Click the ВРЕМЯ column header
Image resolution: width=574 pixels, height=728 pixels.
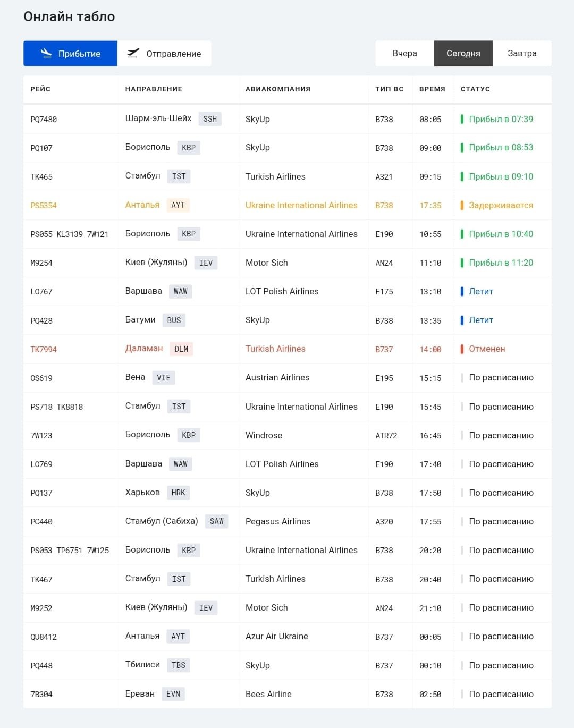click(432, 89)
